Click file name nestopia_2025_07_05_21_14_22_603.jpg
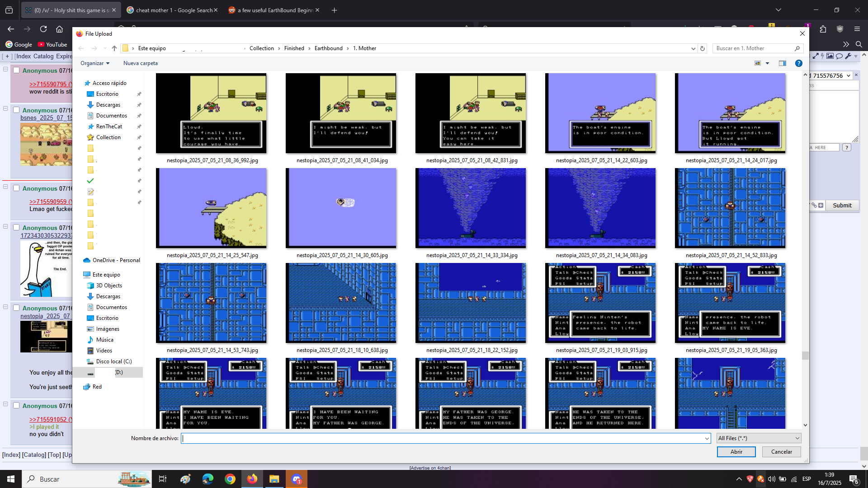This screenshot has height=488, width=868. (x=601, y=160)
